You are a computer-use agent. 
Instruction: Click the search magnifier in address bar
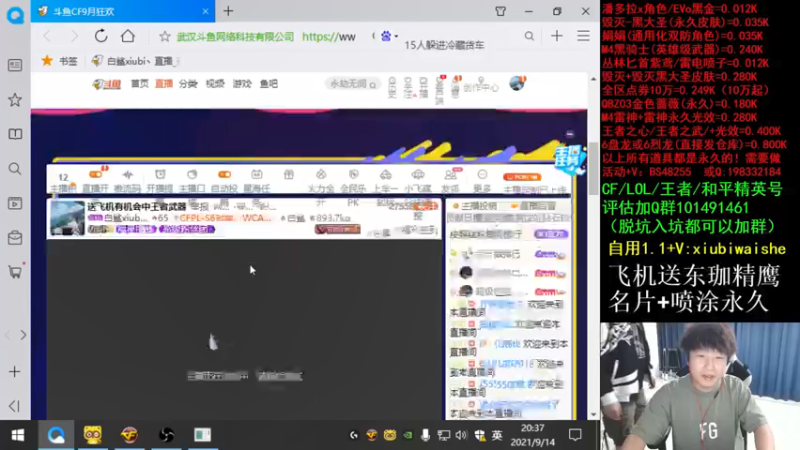tap(529, 36)
